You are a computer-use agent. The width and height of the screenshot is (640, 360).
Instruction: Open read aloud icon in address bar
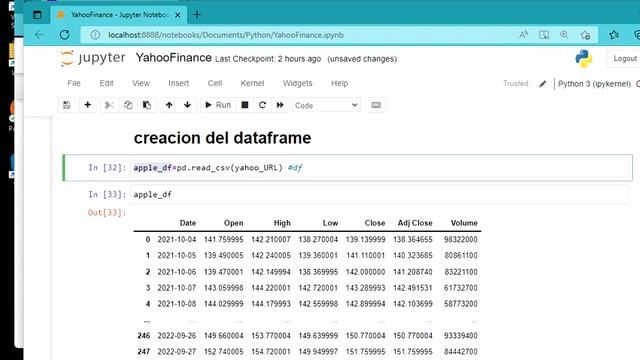click(523, 35)
